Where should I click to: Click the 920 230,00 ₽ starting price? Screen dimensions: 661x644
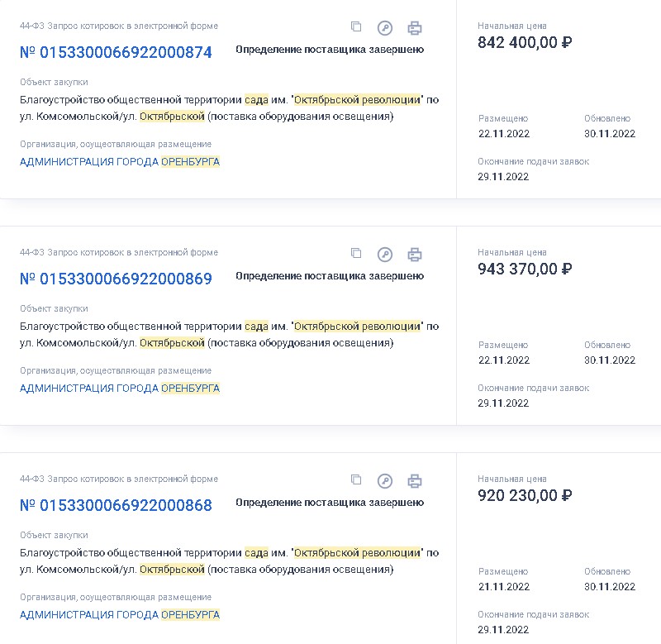[525, 496]
